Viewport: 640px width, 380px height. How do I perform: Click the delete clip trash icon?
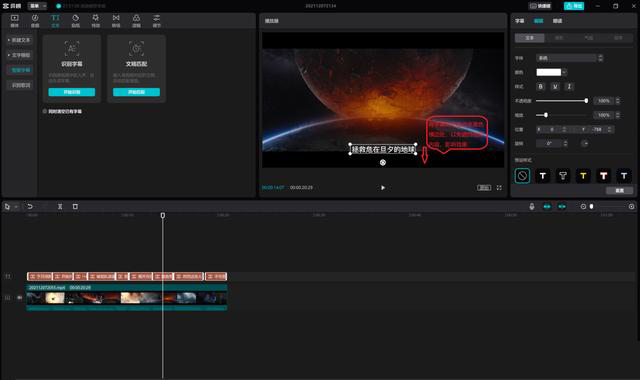pyautogui.click(x=75, y=207)
